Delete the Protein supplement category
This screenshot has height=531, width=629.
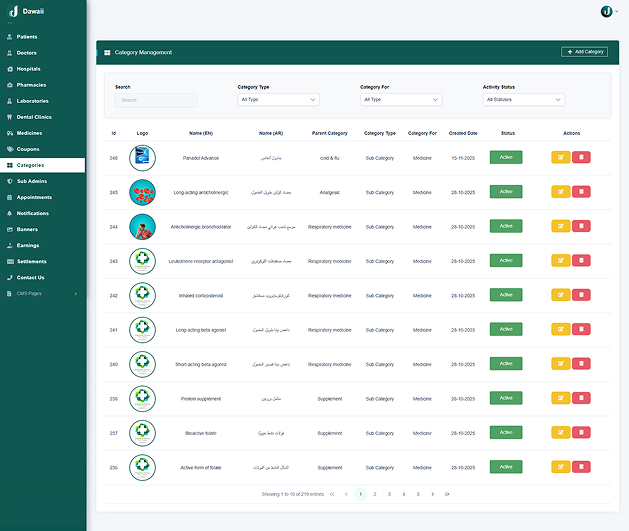(581, 399)
